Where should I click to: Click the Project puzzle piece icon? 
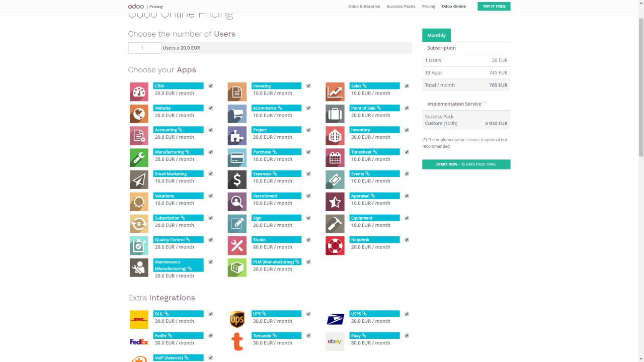click(237, 136)
